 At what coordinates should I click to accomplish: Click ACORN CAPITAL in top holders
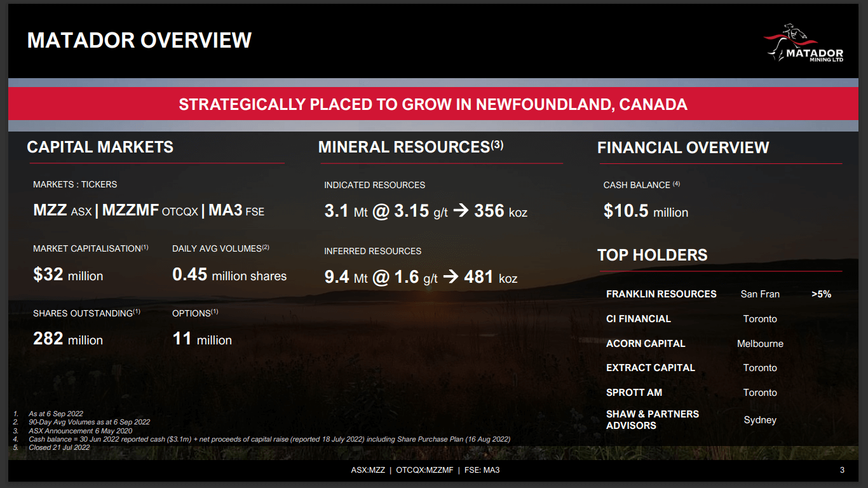[x=646, y=344]
